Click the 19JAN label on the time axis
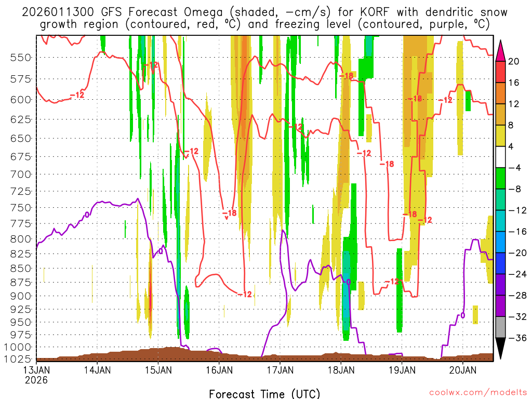Screen dimensions: 532x399 (402, 370)
